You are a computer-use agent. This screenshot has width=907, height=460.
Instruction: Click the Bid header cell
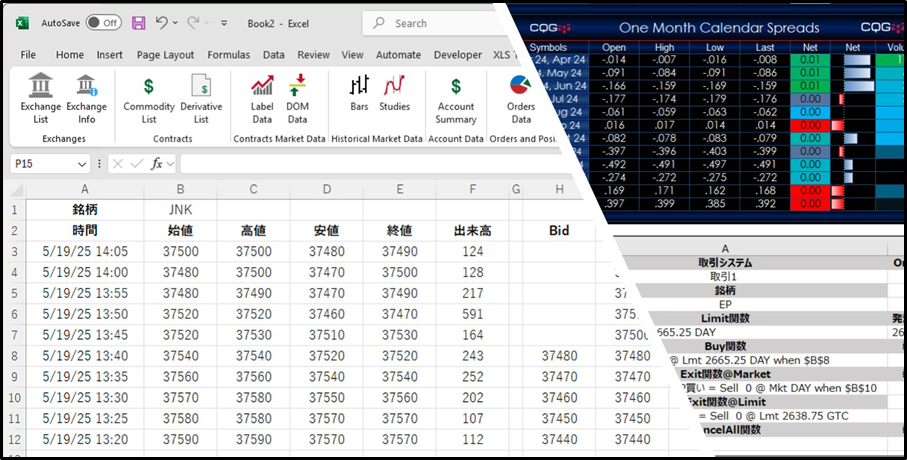click(x=559, y=231)
